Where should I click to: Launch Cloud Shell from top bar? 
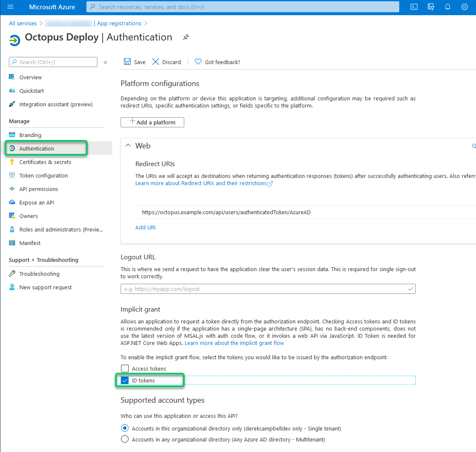(x=414, y=7)
